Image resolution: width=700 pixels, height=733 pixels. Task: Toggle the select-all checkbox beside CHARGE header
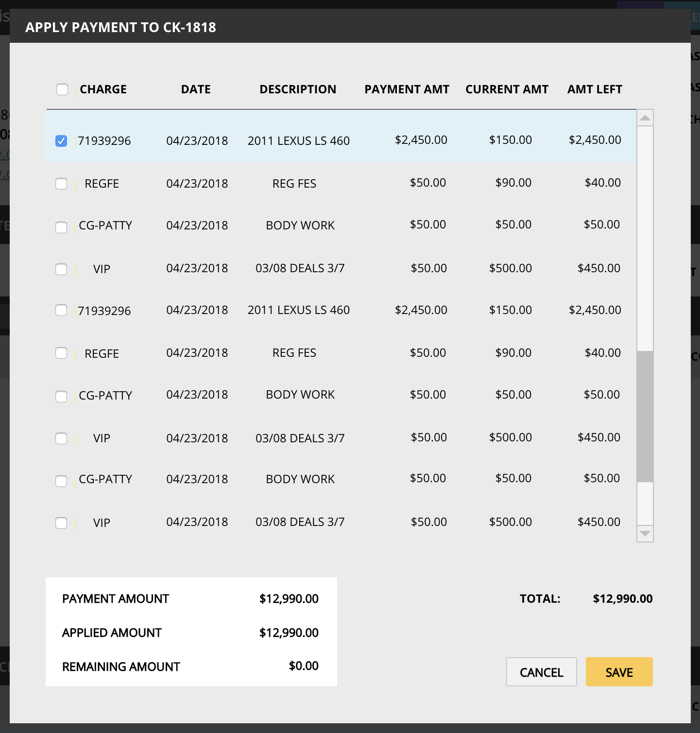tap(62, 89)
